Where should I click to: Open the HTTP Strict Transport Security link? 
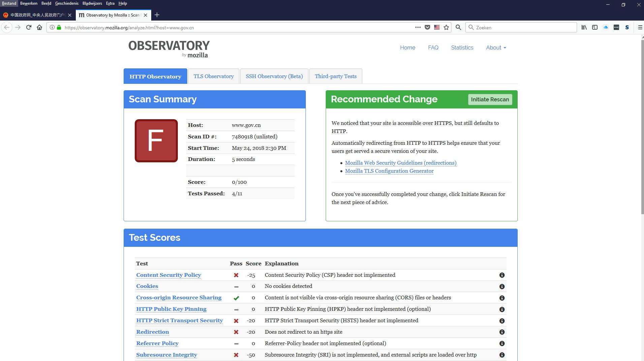(180, 321)
